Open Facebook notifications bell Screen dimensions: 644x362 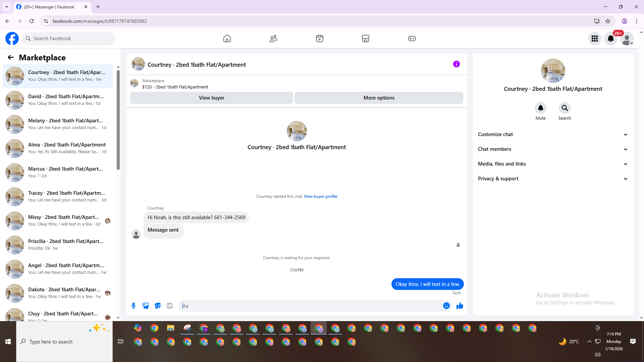pos(610,39)
